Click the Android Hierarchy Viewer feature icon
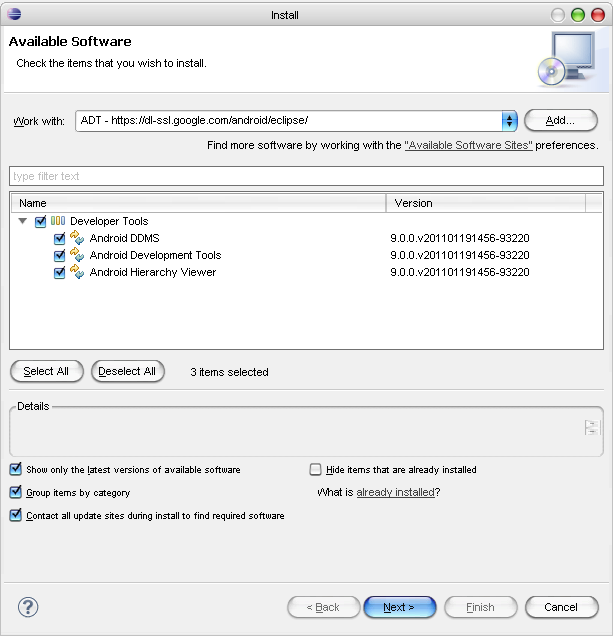 [x=77, y=272]
